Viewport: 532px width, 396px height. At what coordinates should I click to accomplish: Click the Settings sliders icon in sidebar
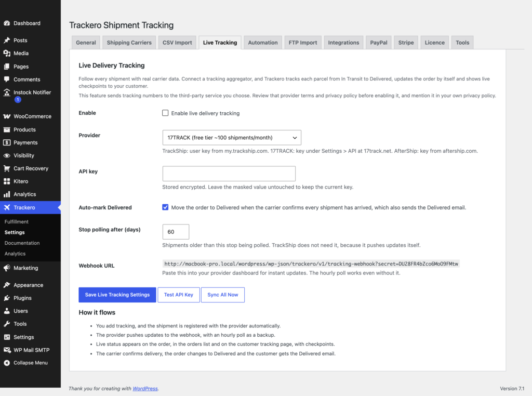7,337
